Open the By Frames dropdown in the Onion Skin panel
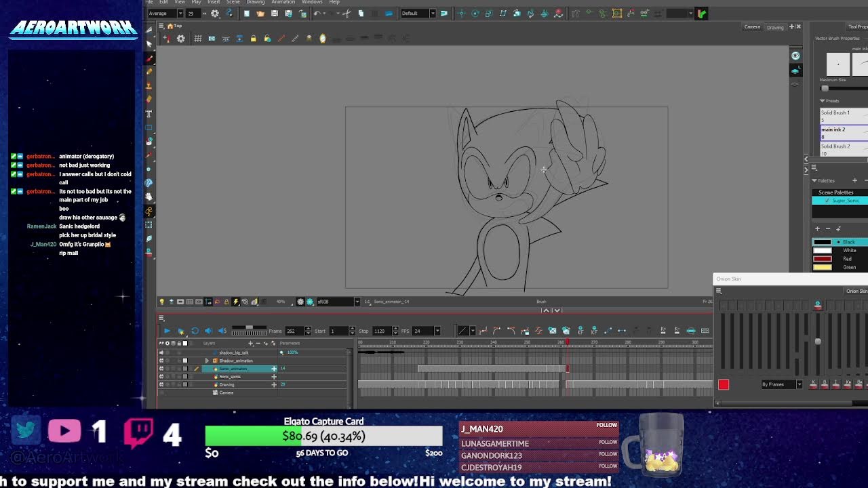 click(781, 384)
